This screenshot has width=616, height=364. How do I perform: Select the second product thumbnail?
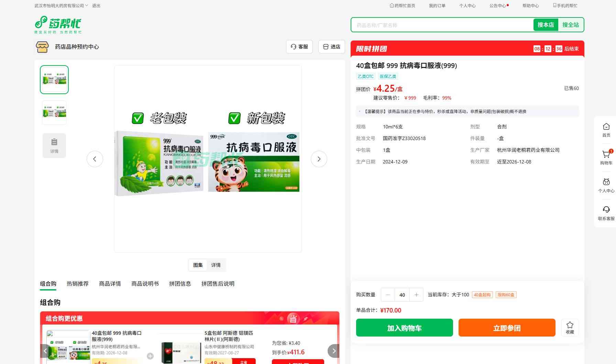54,113
